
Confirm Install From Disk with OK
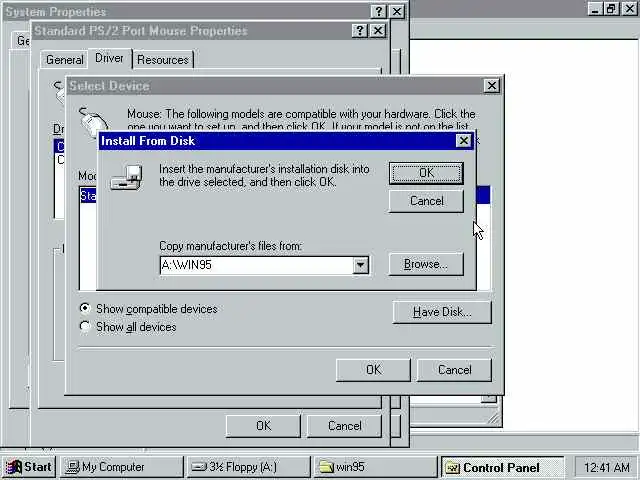426,173
